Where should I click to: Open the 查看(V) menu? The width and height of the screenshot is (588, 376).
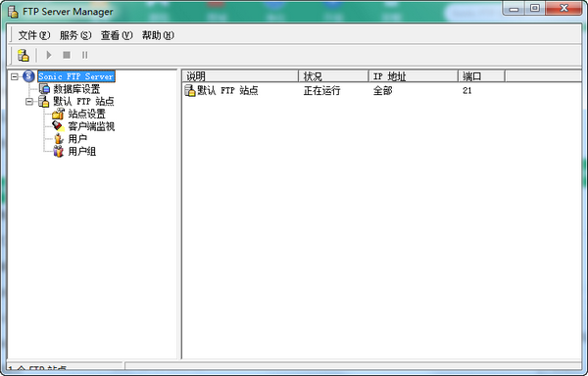point(117,35)
